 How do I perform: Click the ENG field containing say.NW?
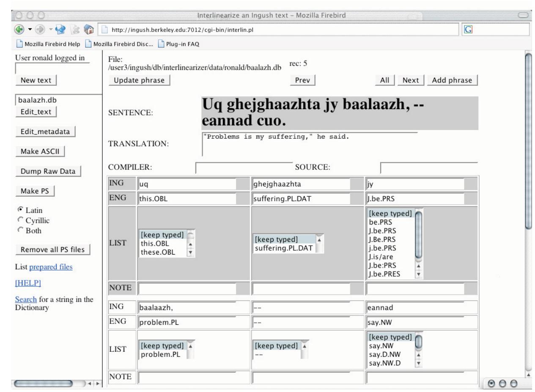(x=415, y=322)
